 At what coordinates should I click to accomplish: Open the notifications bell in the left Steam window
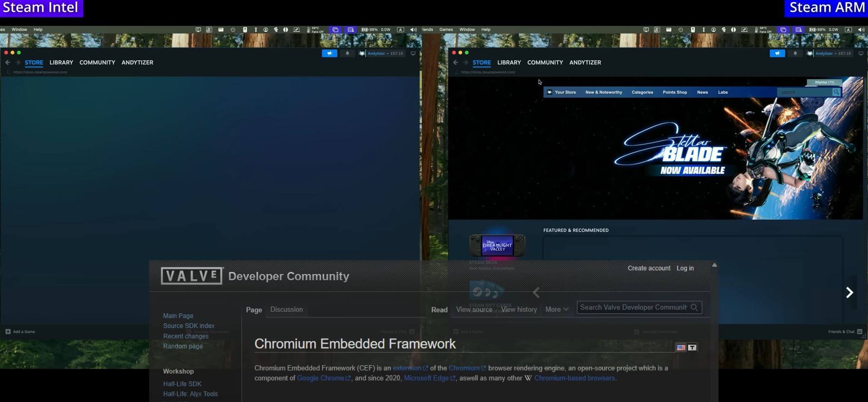(347, 54)
